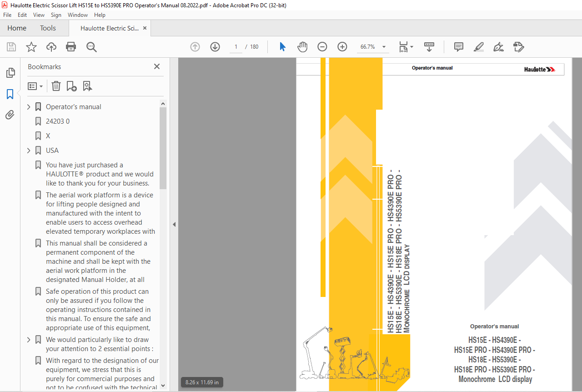
Task: Toggle the Bookmarks panel icon
Action: [x=10, y=94]
